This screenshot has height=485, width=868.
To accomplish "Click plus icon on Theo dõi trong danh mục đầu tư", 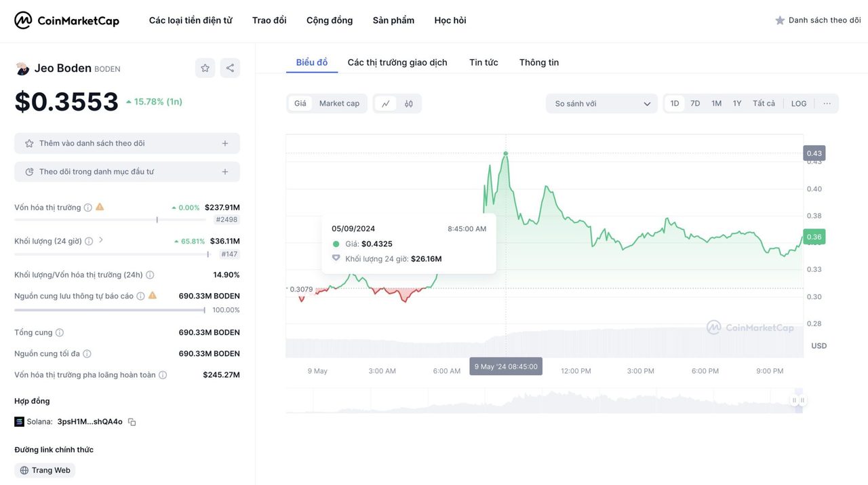I will pyautogui.click(x=225, y=172).
